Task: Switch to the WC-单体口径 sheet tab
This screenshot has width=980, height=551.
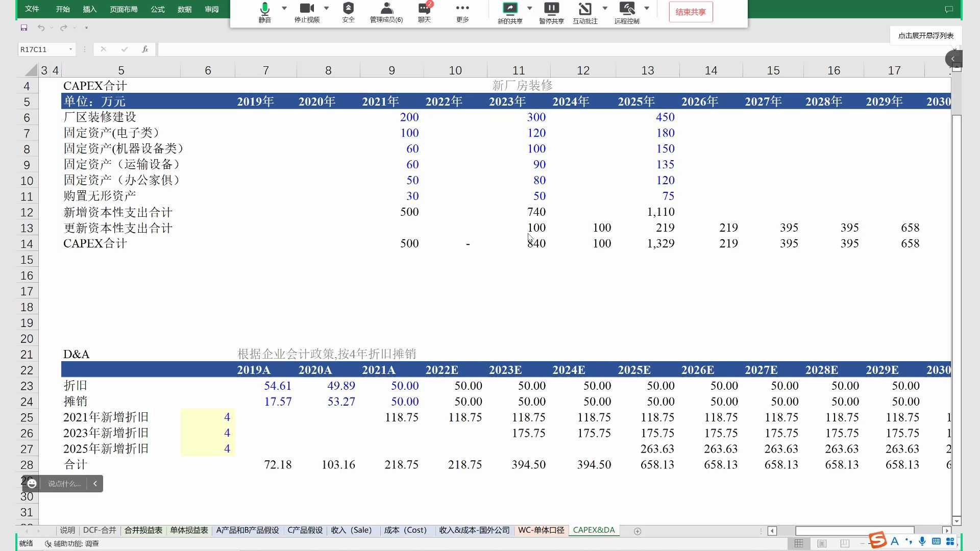Action: pos(541,530)
